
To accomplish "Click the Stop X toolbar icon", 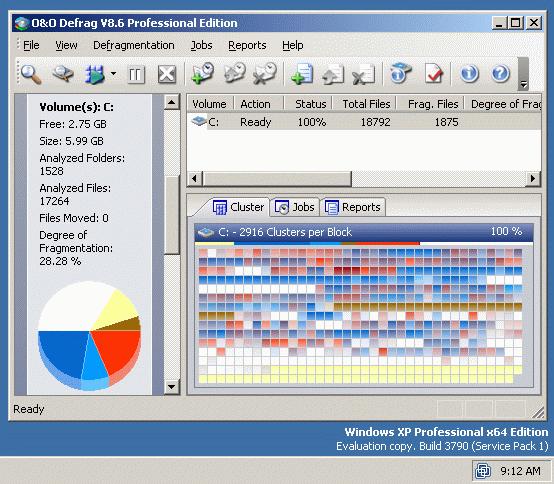I will [x=167, y=75].
